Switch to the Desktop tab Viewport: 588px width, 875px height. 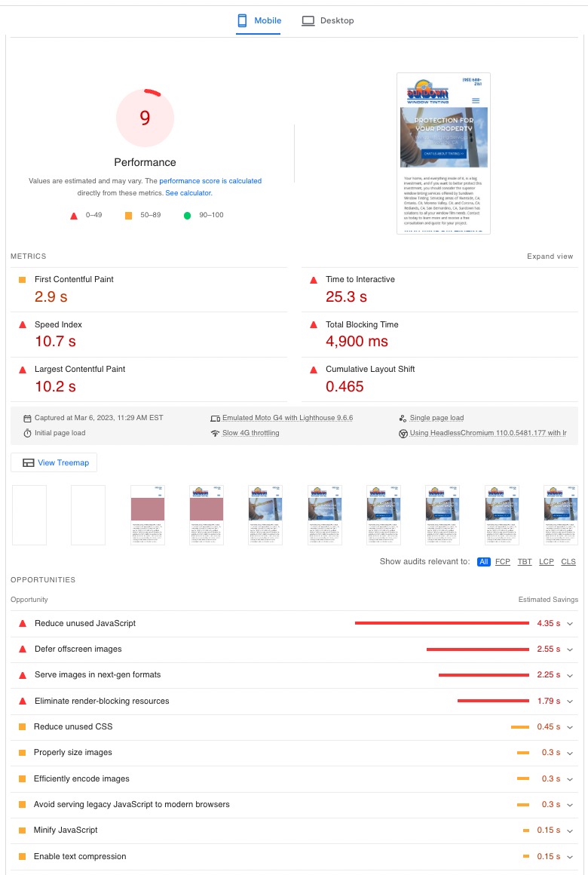coord(336,21)
